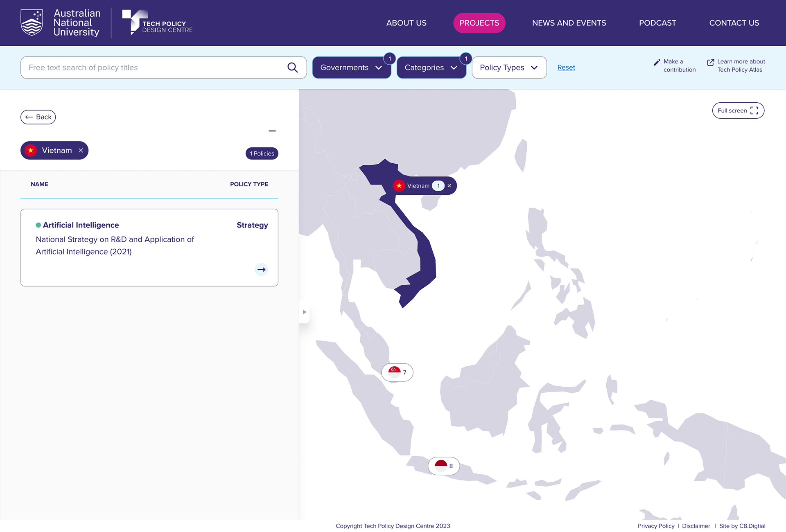Click the Categories filter count badge
The width and height of the screenshot is (786, 532).
tap(466, 59)
